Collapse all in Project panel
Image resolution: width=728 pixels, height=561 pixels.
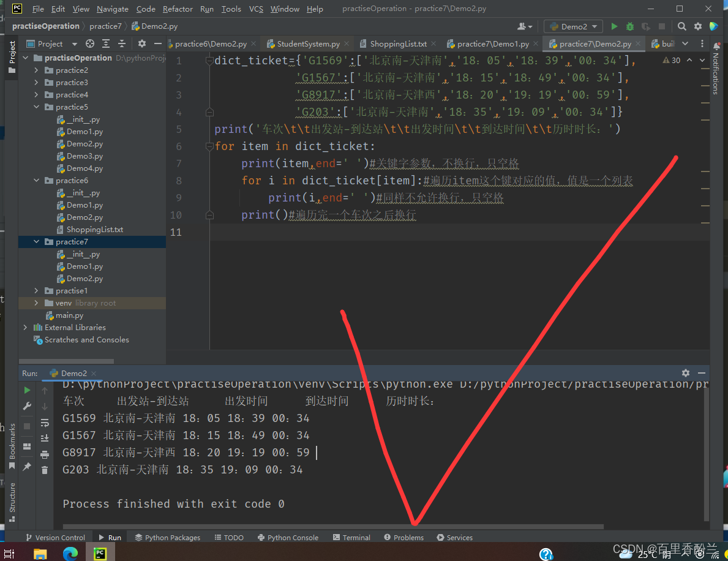tap(122, 43)
